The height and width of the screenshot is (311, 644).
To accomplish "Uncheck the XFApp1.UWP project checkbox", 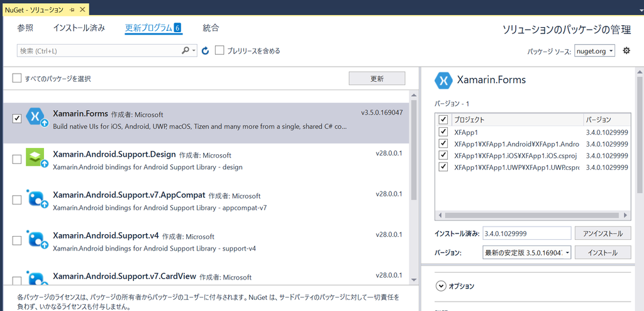I will click(443, 167).
